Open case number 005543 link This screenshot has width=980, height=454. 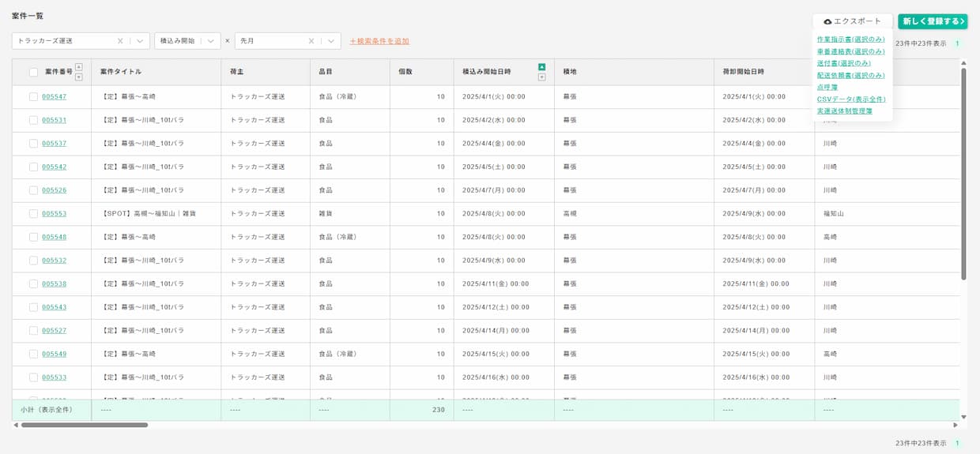(x=54, y=307)
